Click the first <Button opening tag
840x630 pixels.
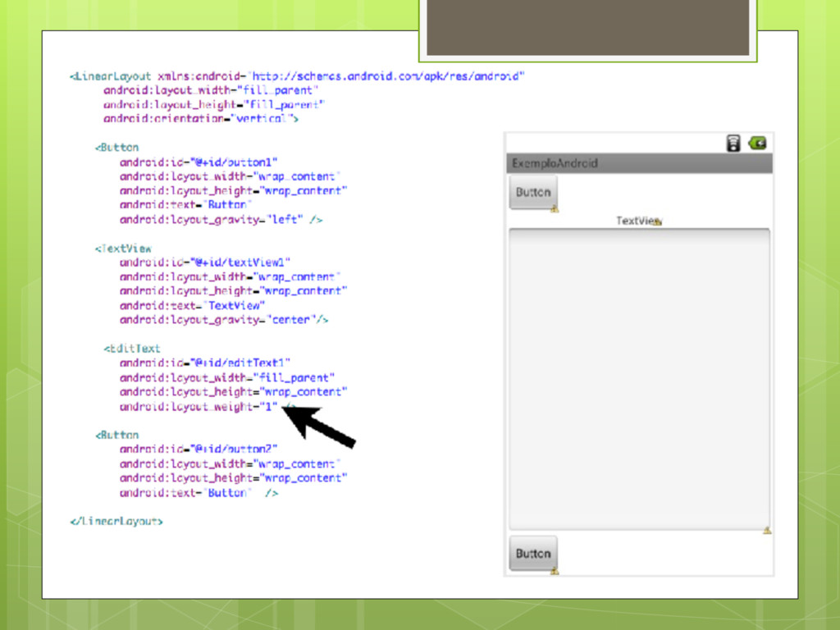click(116, 148)
